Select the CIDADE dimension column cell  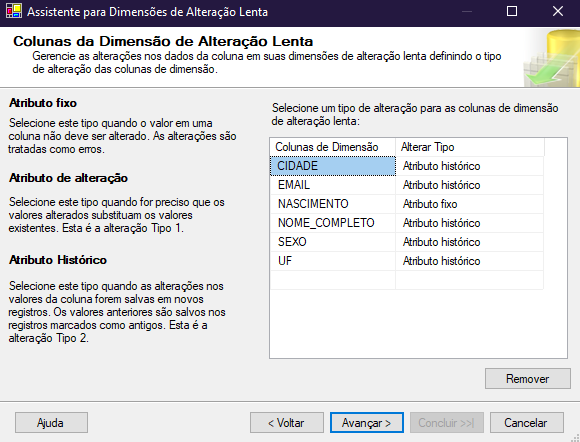[333, 166]
